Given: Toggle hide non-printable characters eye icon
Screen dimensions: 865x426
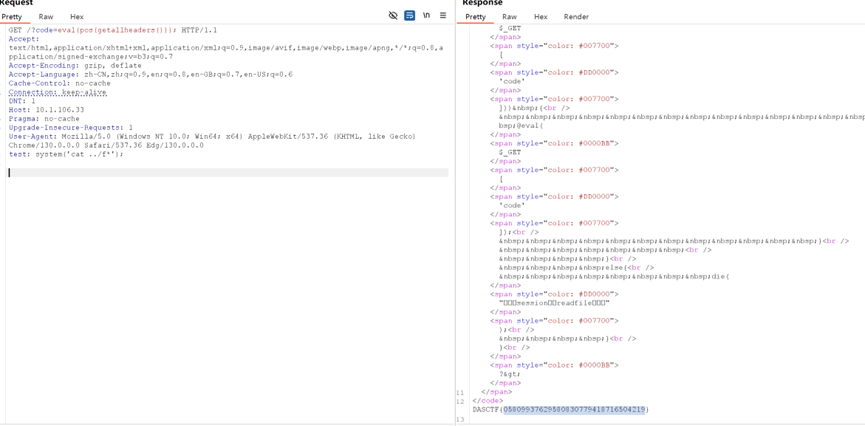Looking at the screenshot, I should [393, 16].
